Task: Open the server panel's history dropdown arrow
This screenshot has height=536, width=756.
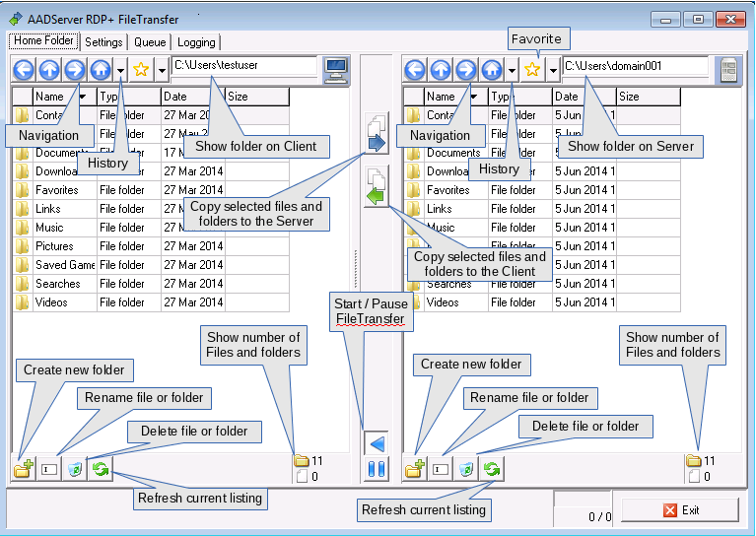Action: (513, 70)
